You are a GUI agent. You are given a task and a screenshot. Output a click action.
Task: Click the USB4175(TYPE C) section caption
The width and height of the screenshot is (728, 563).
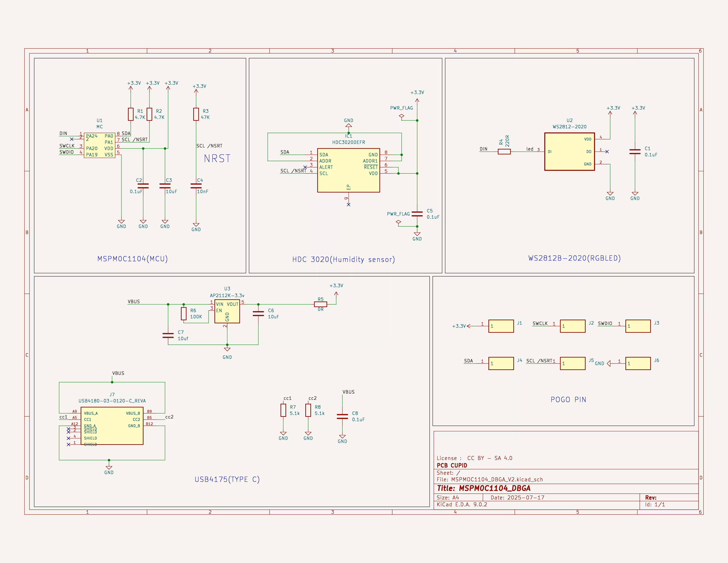[x=227, y=479]
